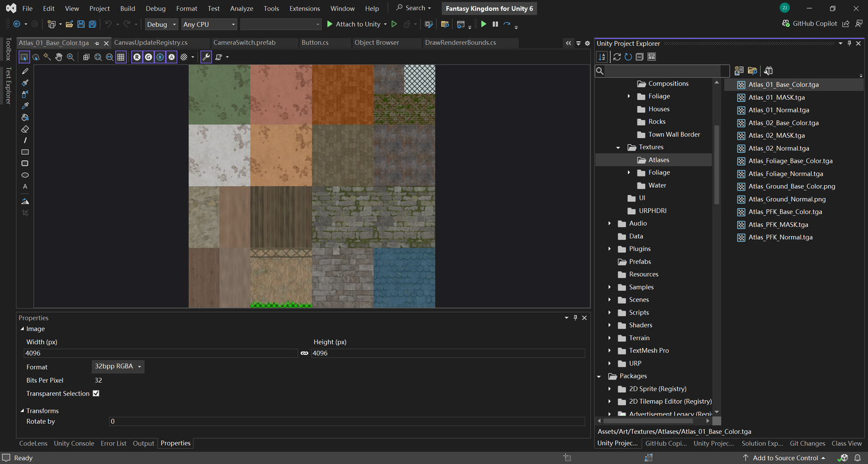
Task: Select the Pencil tool in image editor
Action: tap(25, 71)
